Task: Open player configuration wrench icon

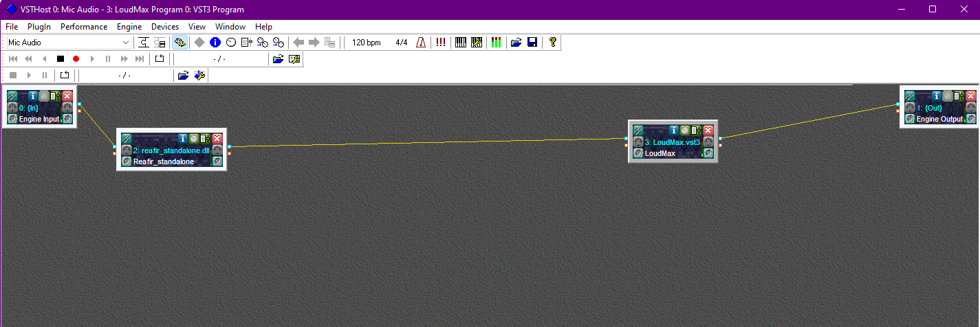Action: coord(294,59)
